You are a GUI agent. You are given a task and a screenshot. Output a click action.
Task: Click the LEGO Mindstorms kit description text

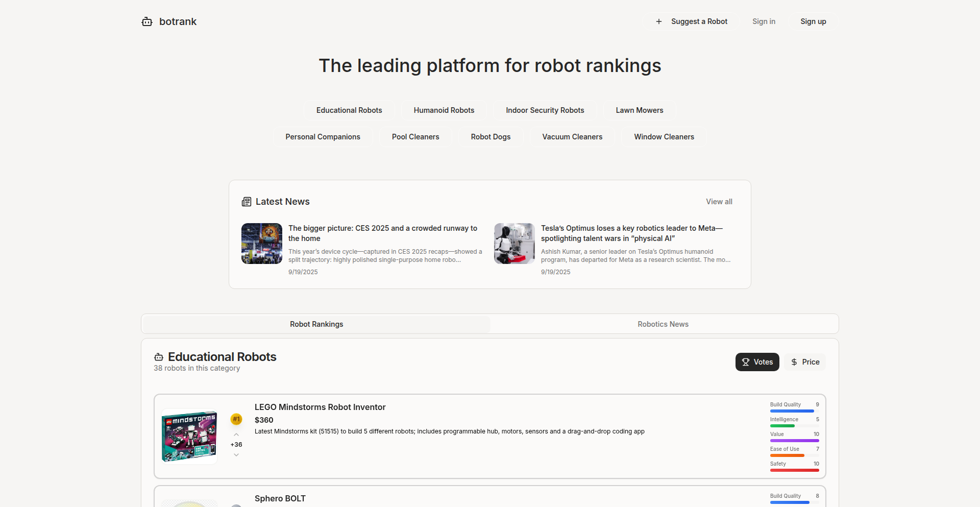(450, 431)
